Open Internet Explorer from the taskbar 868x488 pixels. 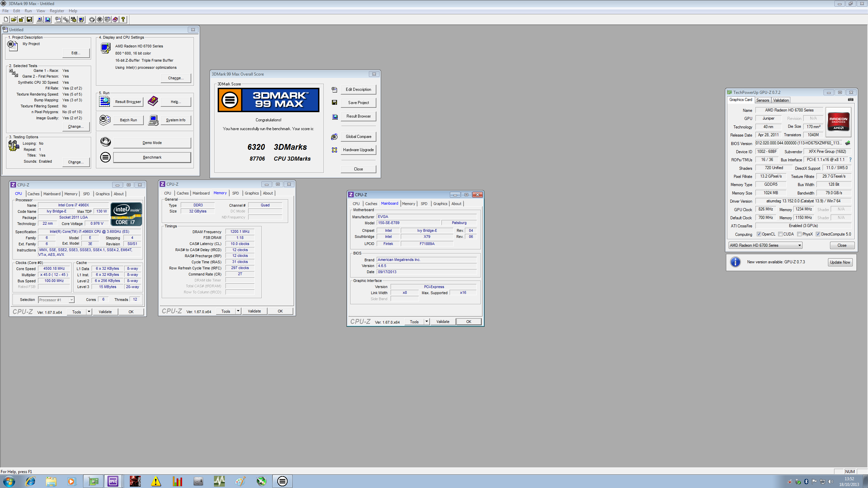click(30, 481)
